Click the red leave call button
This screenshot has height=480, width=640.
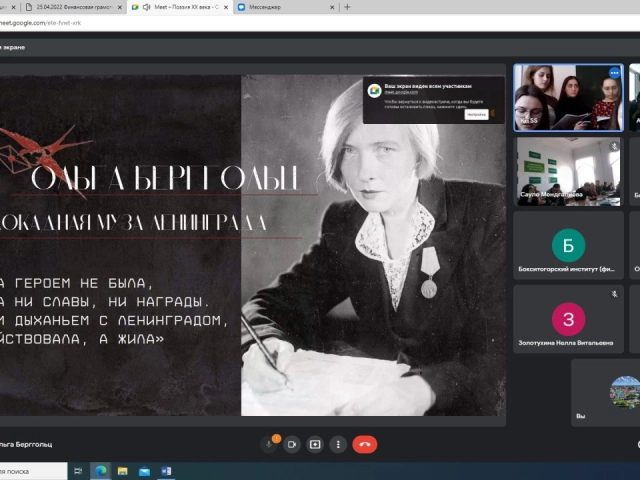click(364, 444)
